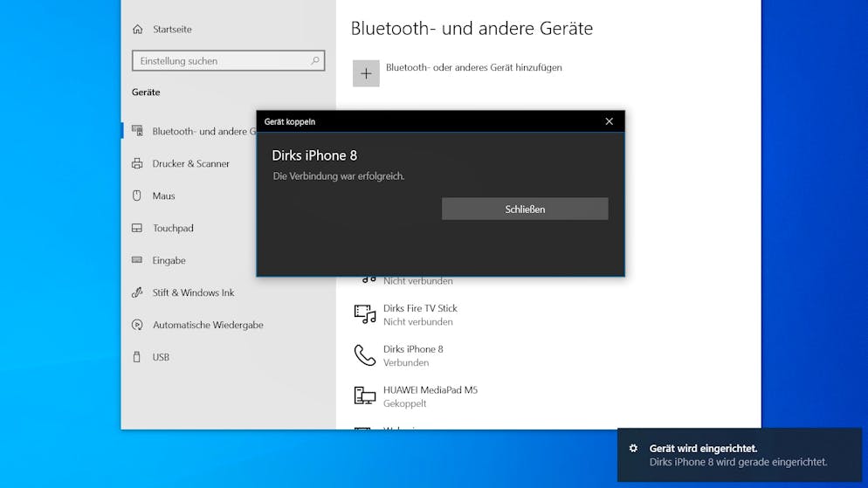The image size is (868, 488).
Task: Click the Die Verbindung war erfolgreich message
Action: pos(338,176)
